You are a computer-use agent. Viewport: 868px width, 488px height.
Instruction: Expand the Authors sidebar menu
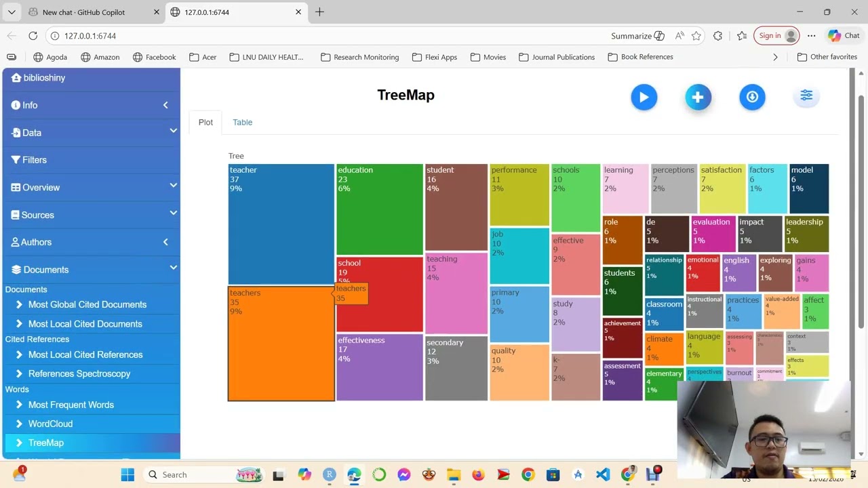[91, 242]
